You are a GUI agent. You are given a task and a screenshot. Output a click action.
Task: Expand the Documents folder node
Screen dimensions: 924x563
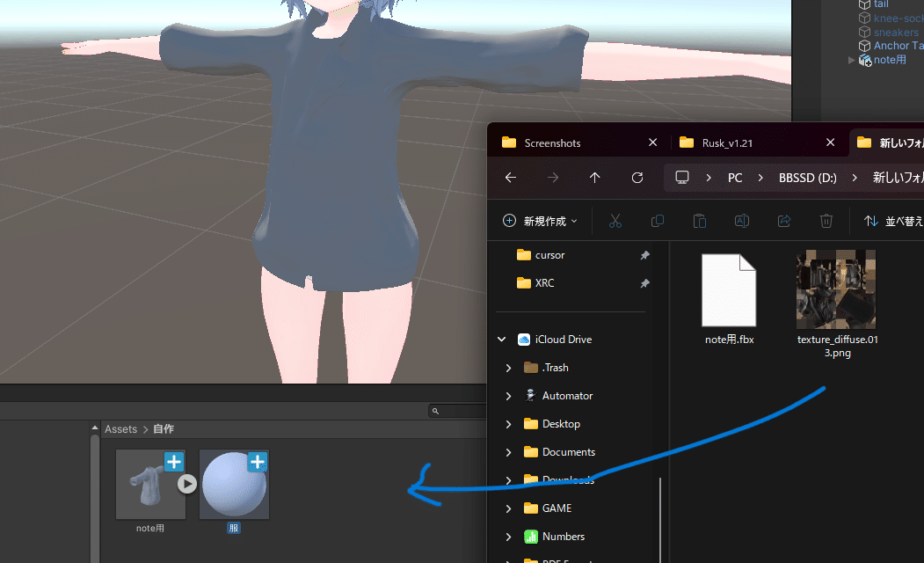point(508,452)
